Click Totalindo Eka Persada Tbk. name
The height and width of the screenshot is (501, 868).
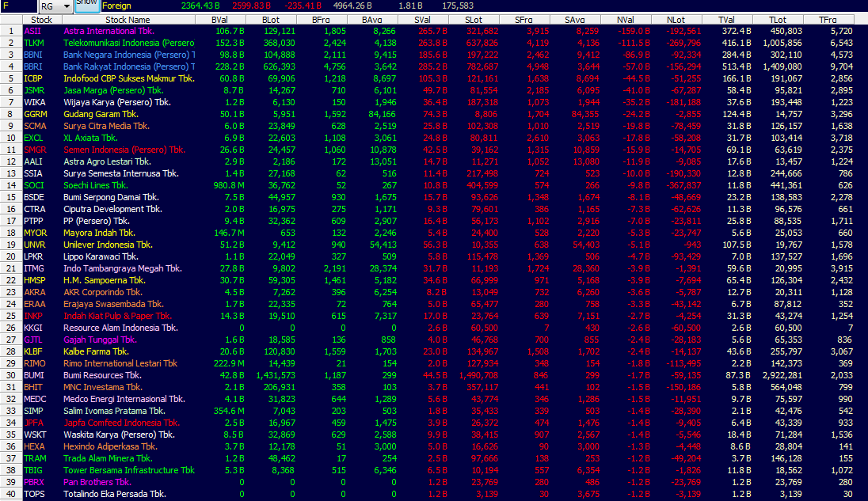click(x=115, y=495)
